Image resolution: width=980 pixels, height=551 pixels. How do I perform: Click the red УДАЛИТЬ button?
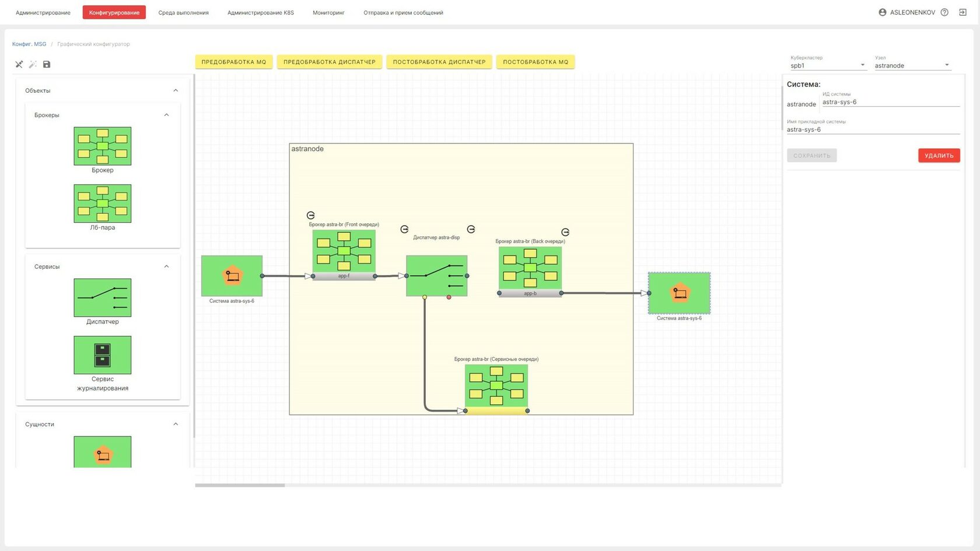[x=939, y=156]
